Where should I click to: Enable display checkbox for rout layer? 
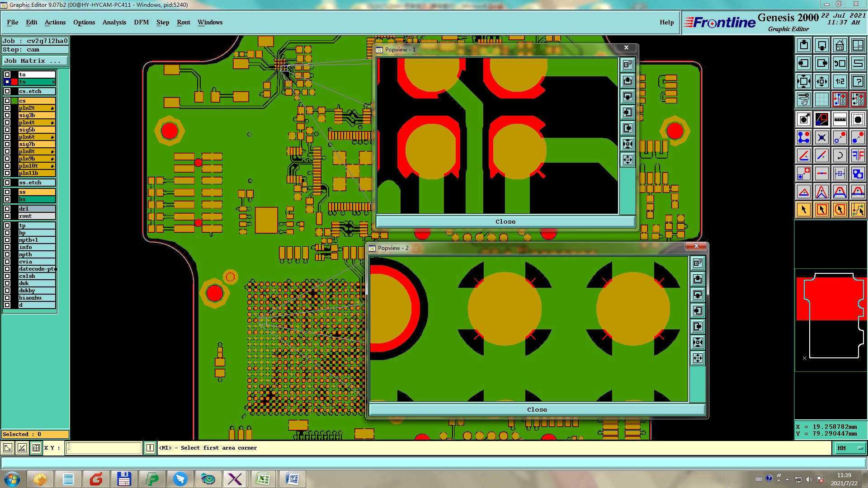7,216
